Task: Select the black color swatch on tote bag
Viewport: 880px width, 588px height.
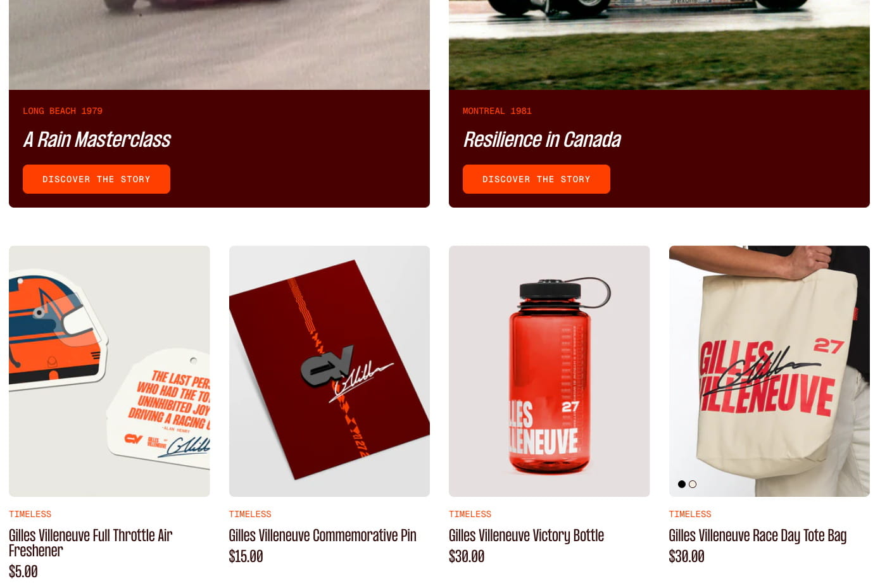Action: point(682,484)
